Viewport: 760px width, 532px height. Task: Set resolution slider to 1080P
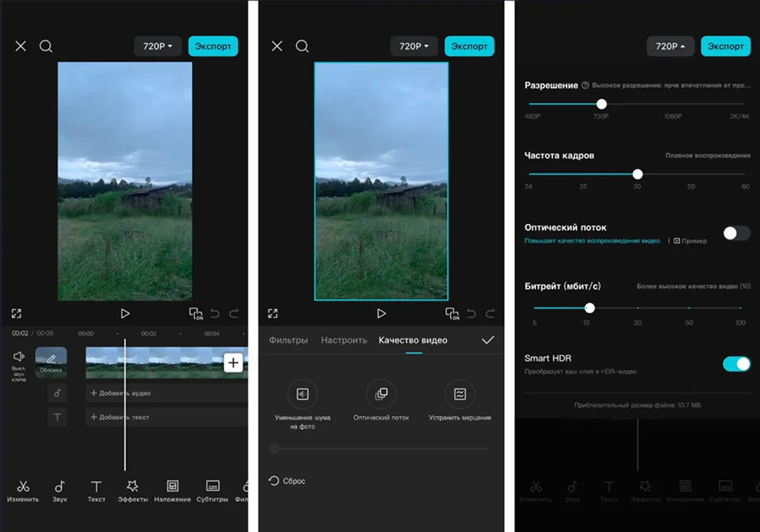pos(673,103)
